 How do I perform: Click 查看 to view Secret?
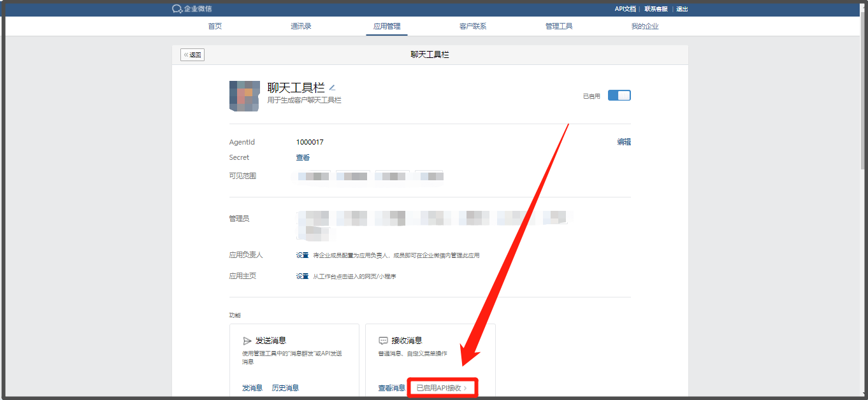[x=303, y=157]
